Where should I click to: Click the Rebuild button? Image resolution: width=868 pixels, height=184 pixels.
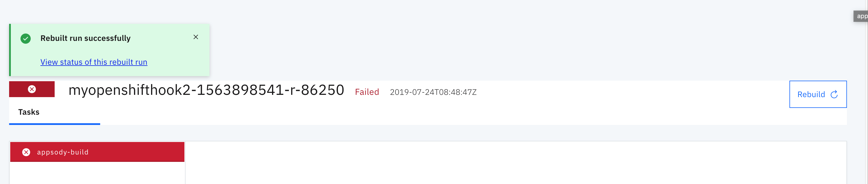tap(818, 95)
